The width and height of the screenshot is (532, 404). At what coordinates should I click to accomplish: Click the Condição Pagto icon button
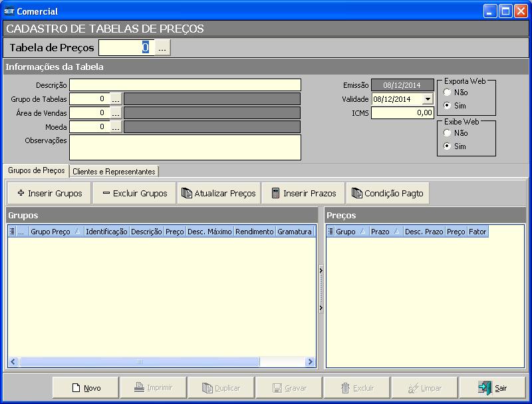pyautogui.click(x=387, y=194)
